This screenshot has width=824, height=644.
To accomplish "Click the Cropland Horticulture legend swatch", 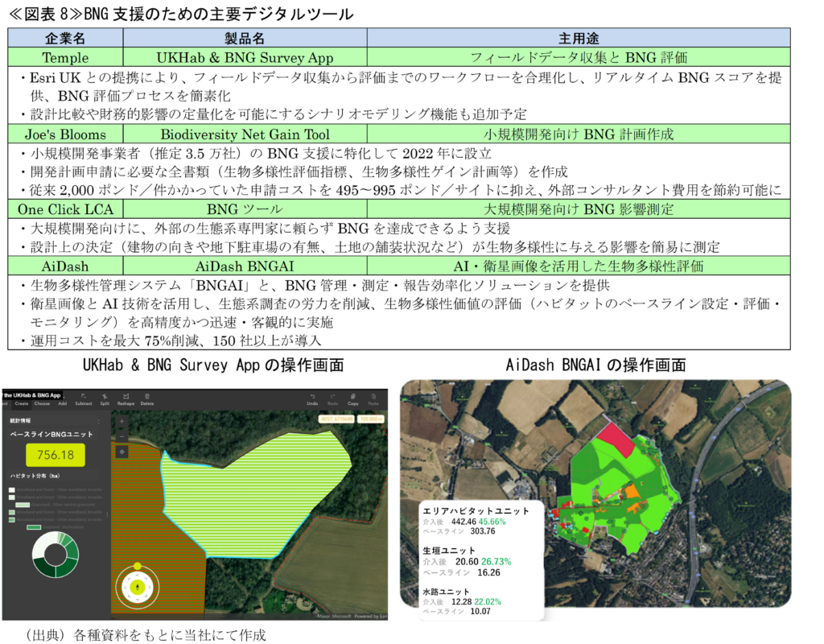I will pos(34,527).
